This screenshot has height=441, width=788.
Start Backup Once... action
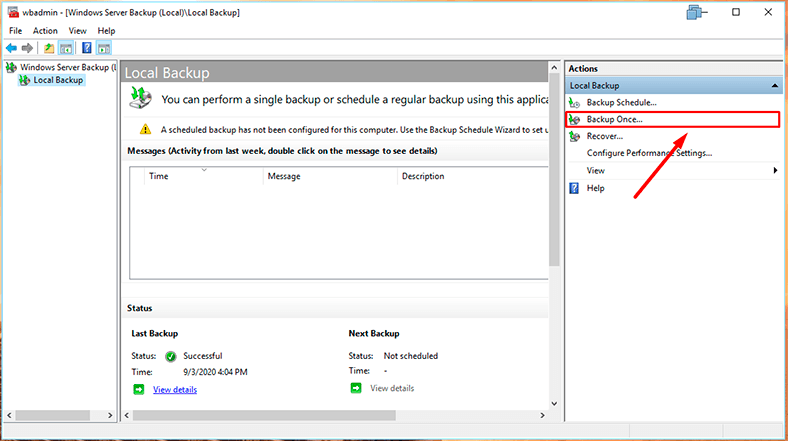(x=614, y=120)
